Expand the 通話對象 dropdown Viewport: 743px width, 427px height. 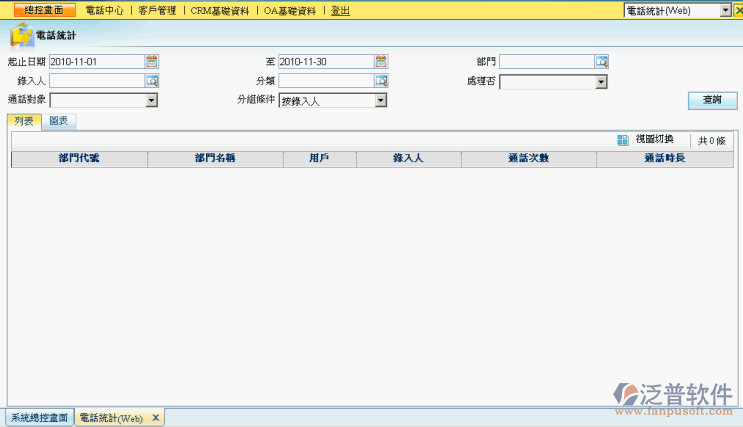click(x=152, y=100)
